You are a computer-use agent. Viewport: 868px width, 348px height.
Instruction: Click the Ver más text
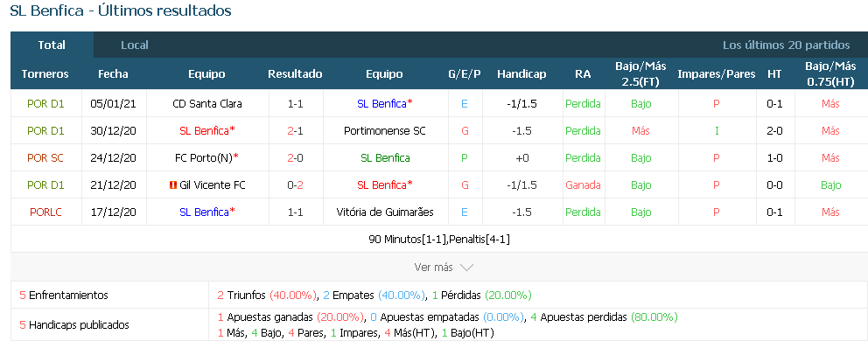pos(433,268)
